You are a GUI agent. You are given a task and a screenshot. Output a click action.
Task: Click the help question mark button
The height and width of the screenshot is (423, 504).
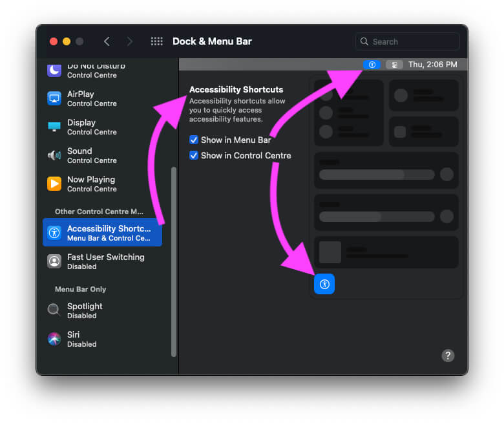tap(448, 355)
